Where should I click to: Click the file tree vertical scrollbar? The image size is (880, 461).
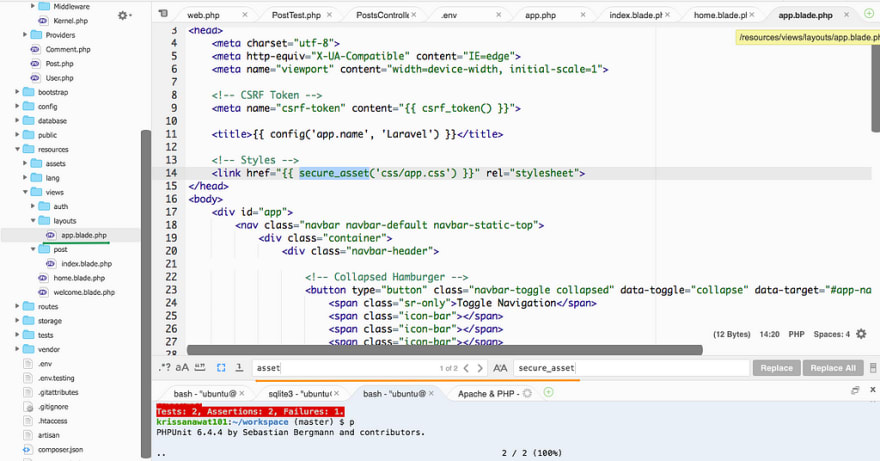(x=146, y=294)
